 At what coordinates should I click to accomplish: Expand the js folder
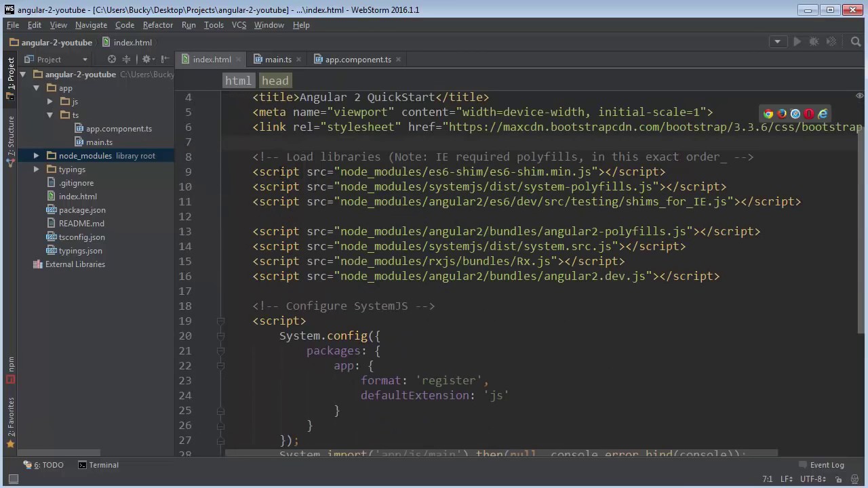(x=50, y=102)
